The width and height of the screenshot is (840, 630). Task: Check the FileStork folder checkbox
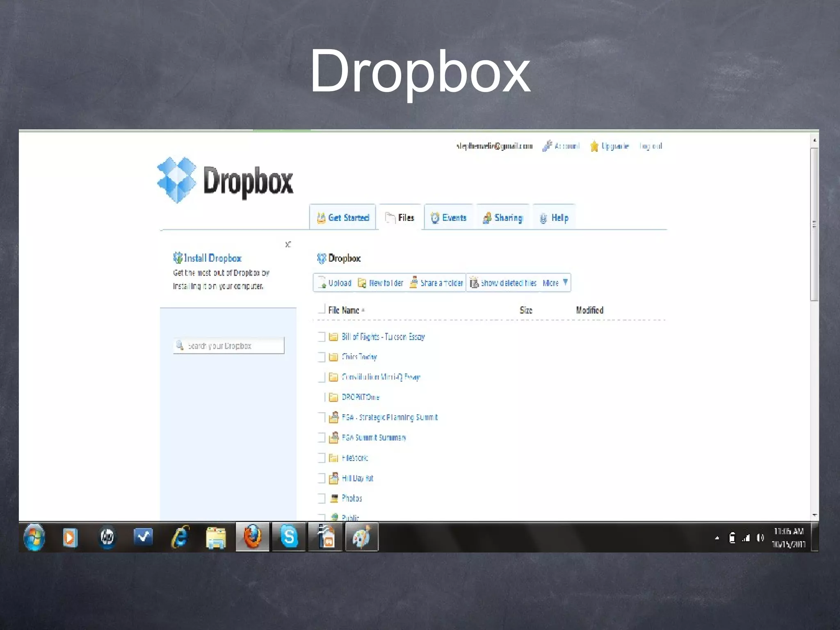click(322, 458)
